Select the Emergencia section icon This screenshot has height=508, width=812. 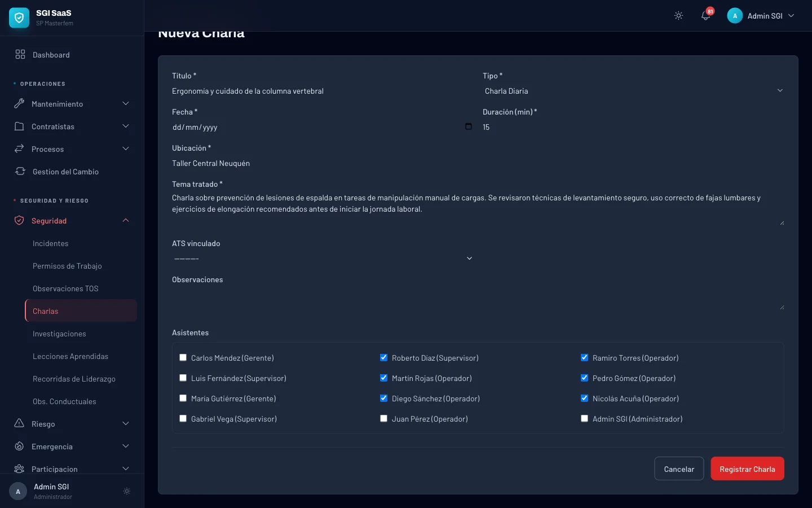click(19, 446)
